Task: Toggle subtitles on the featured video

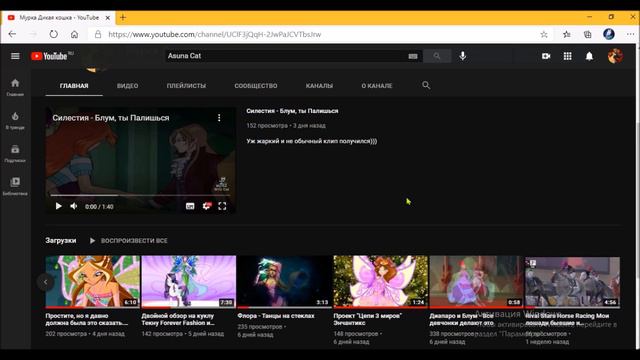Action: 190,206
